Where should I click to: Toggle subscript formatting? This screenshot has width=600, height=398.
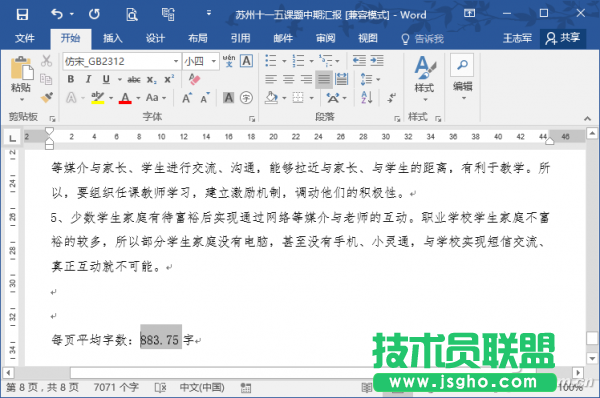coord(151,79)
